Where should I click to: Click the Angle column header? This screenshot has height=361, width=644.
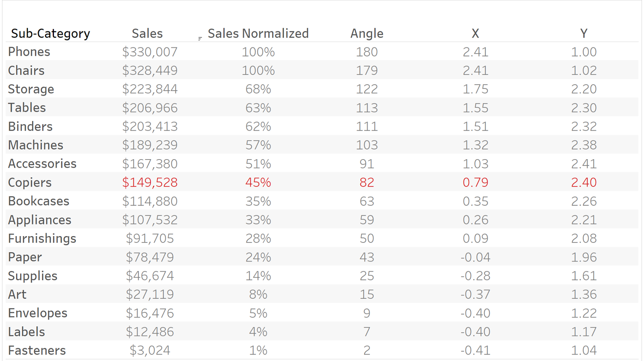tap(367, 33)
